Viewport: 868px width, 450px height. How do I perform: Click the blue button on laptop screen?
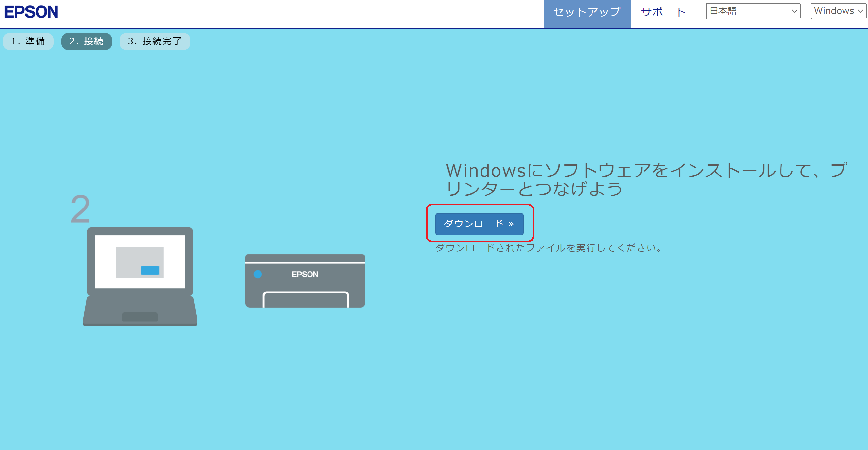(x=150, y=270)
